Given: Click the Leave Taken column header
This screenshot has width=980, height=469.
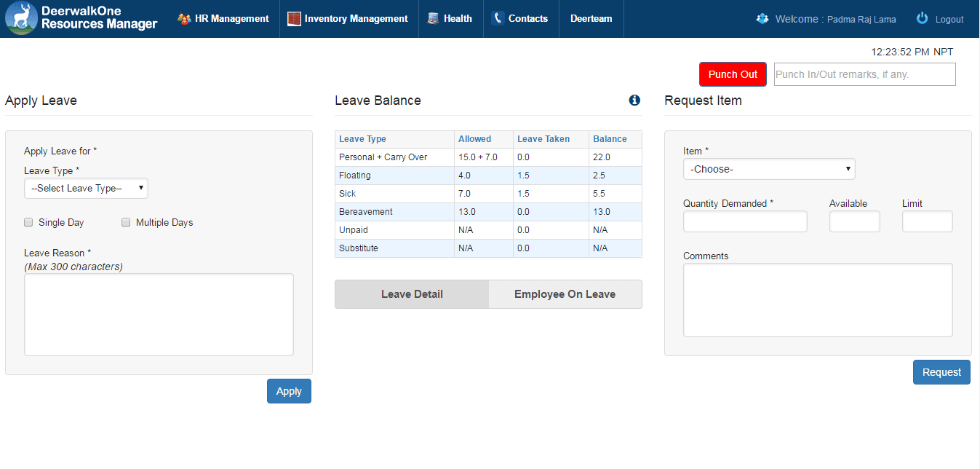Looking at the screenshot, I should (x=543, y=139).
